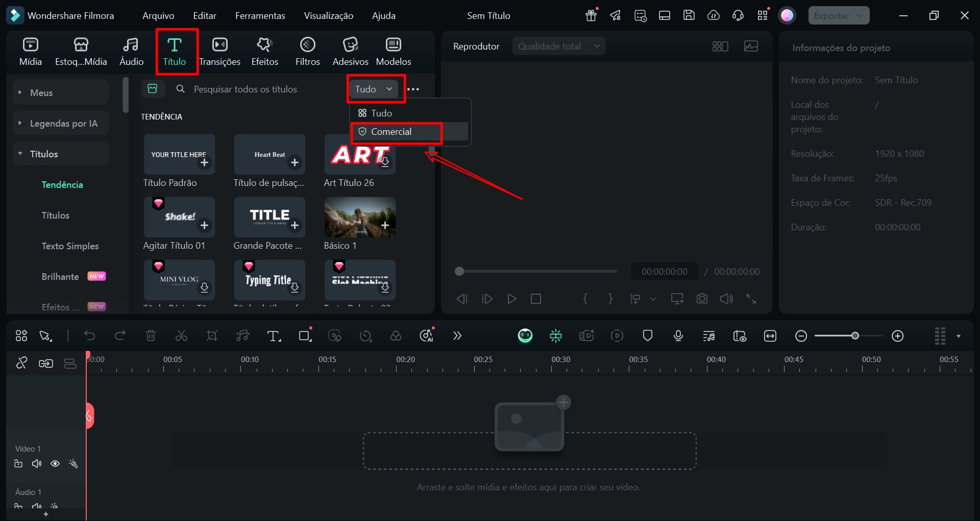Viewport: 980px width, 521px height.
Task: Select Comercial from the filter dropdown
Action: [409, 132]
